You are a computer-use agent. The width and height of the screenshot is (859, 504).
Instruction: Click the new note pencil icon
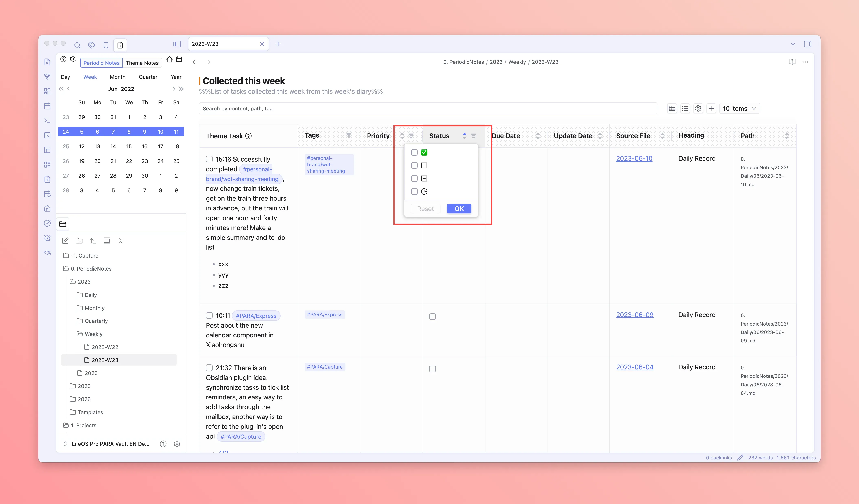(65, 241)
